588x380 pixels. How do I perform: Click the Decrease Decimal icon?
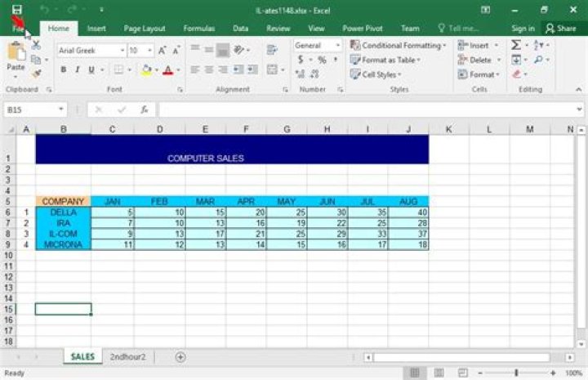coord(314,74)
